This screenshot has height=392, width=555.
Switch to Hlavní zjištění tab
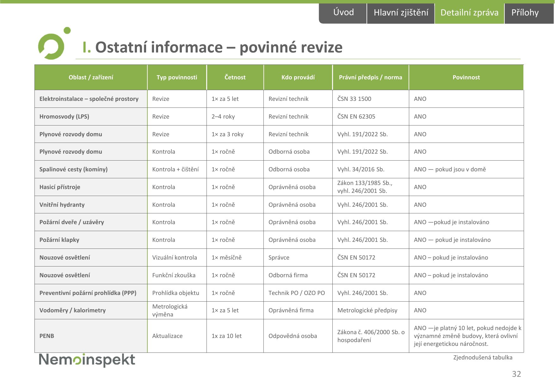[401, 13]
